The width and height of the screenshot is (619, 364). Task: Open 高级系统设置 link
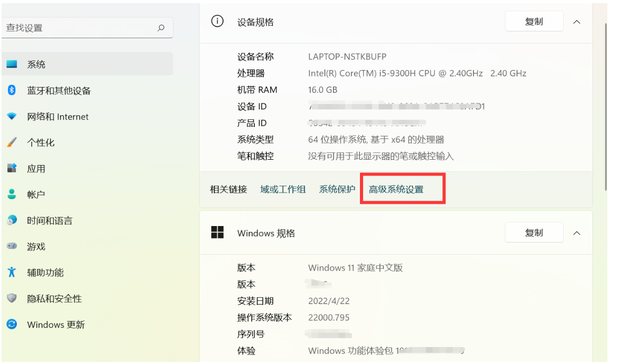(396, 189)
